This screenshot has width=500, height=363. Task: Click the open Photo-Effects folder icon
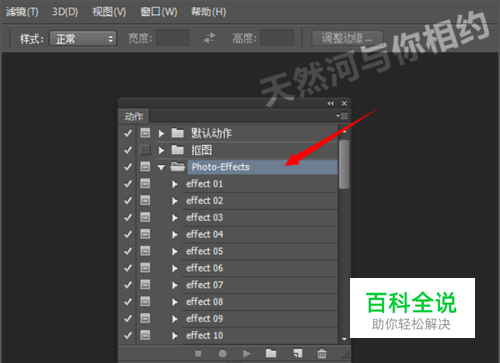pyautogui.click(x=178, y=166)
